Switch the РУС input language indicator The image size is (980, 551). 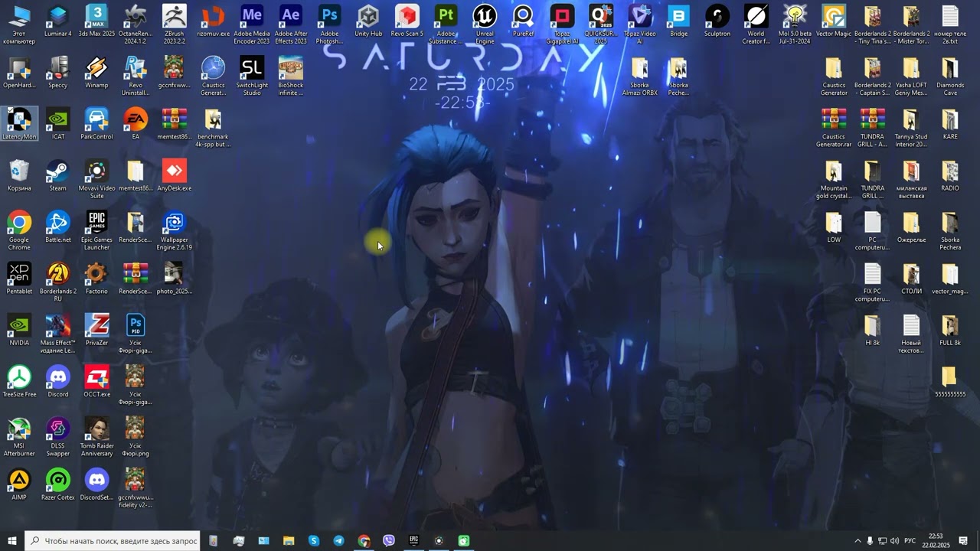[910, 541]
